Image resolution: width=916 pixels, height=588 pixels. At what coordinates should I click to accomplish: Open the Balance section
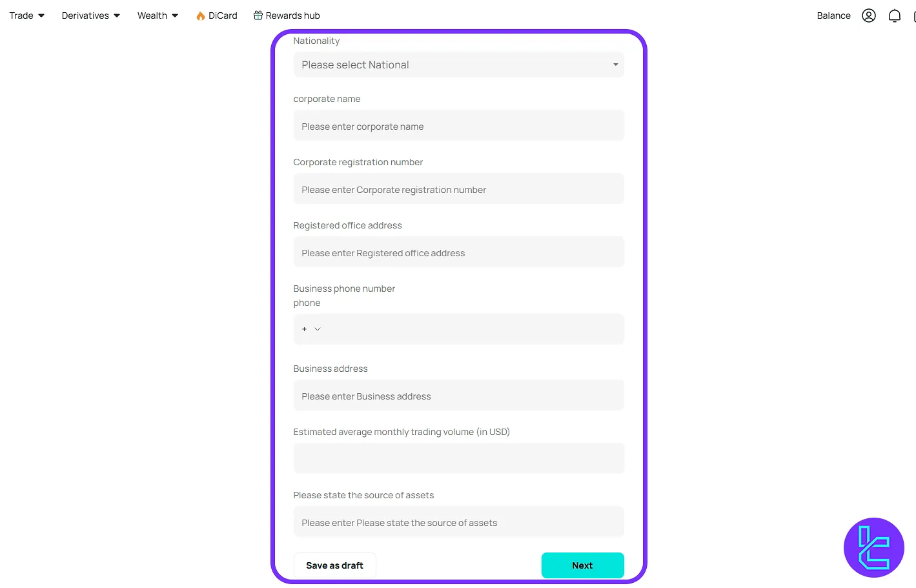pos(833,15)
